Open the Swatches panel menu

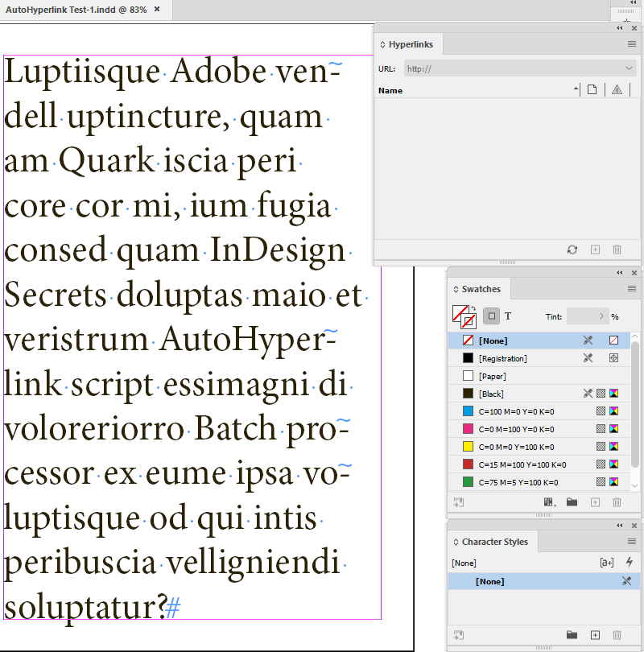(632, 289)
